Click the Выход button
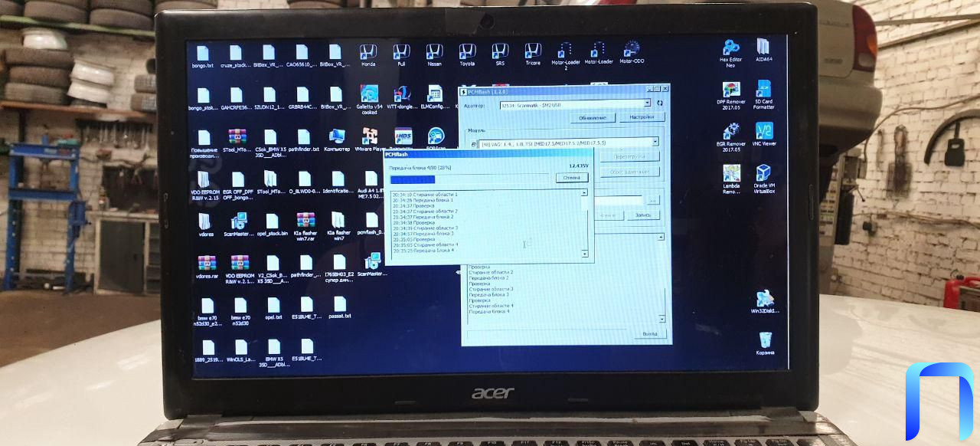The height and width of the screenshot is (446, 980). click(650, 334)
